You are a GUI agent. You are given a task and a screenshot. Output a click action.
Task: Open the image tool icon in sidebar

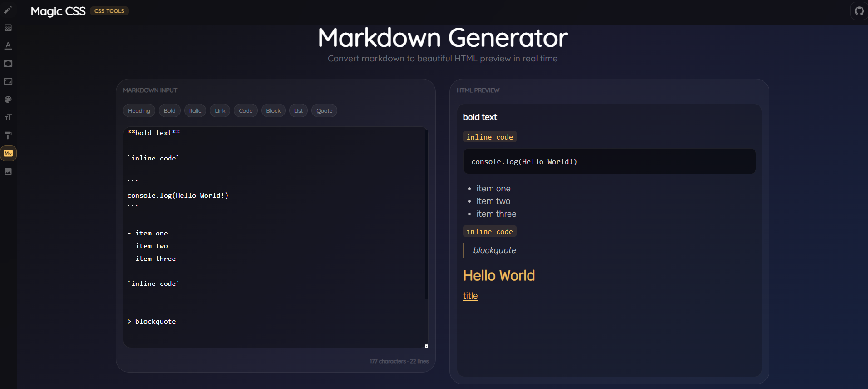pos(8,171)
